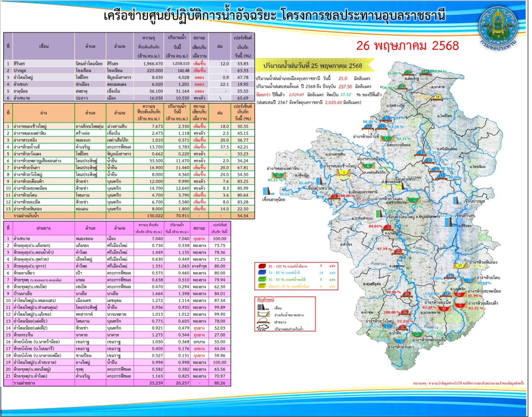Click the yellow reservoir icon number 13 อ่างฯห้วยหินกอง

pos(460,266)
